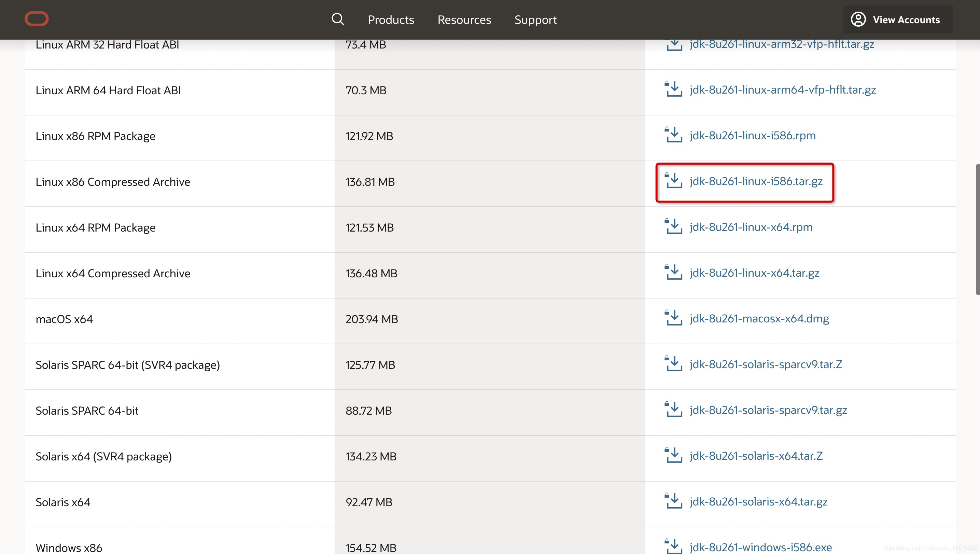Select '203.94 MB' file size
Image resolution: width=980 pixels, height=554 pixels.
pyautogui.click(x=372, y=319)
